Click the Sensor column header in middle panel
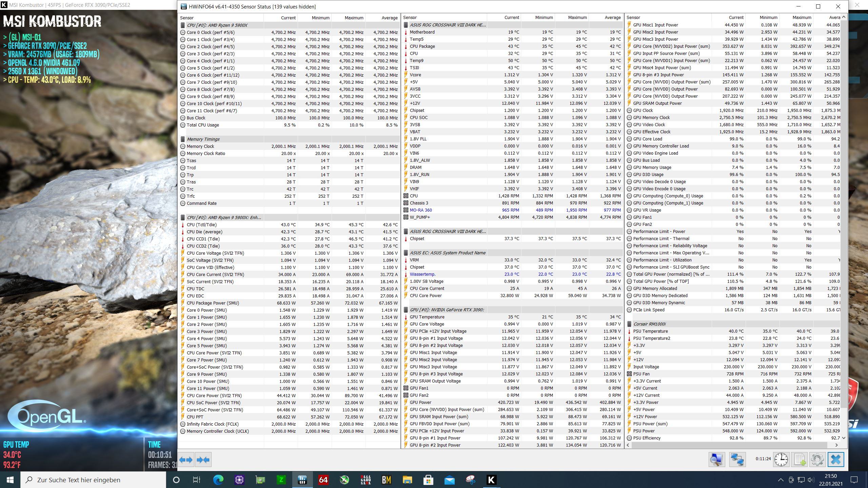The height and width of the screenshot is (488, 868). click(410, 17)
